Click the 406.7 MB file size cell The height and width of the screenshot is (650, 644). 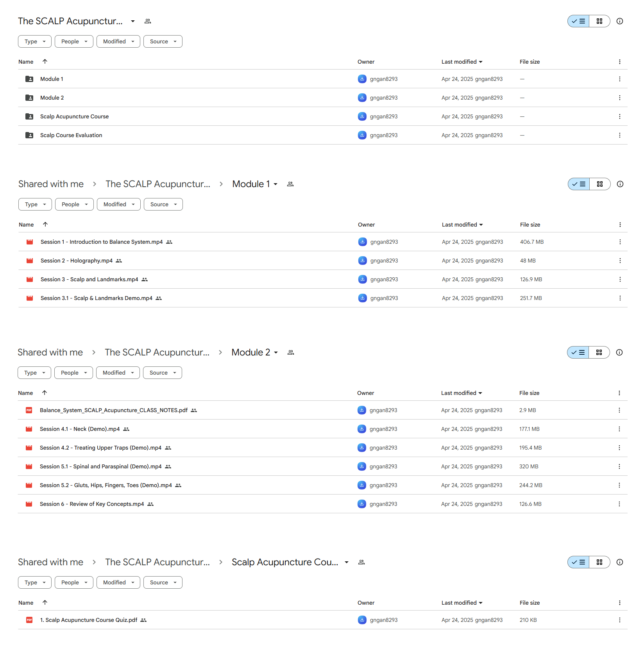point(532,242)
